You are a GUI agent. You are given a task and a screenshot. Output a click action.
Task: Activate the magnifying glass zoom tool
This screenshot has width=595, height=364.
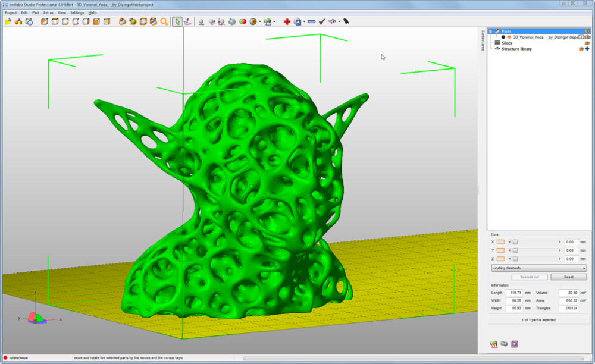164,21
